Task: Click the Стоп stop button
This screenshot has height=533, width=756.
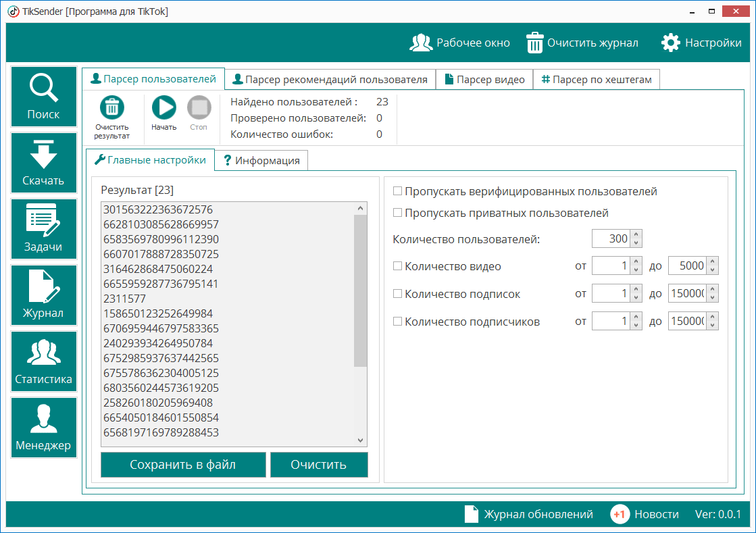Action: click(x=199, y=107)
